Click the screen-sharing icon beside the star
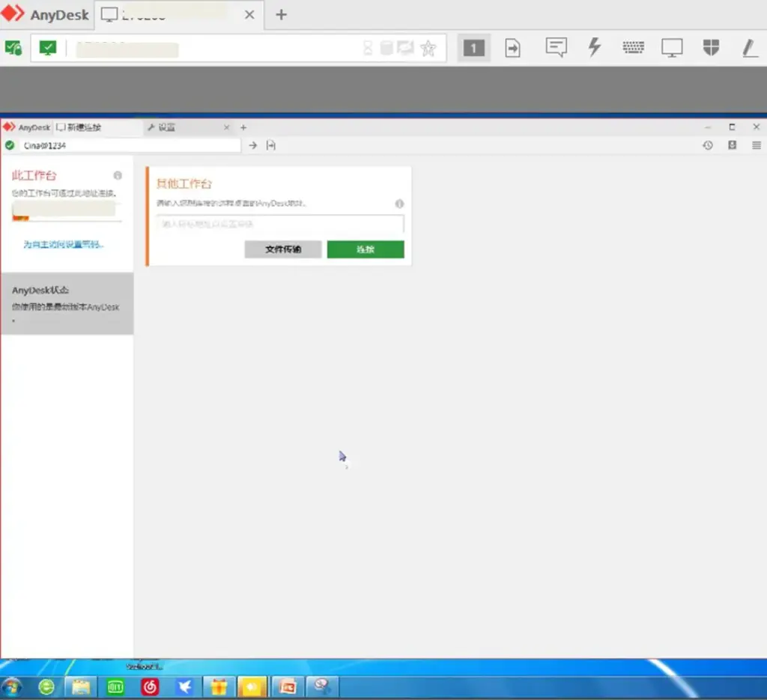The width and height of the screenshot is (767, 700). [405, 48]
